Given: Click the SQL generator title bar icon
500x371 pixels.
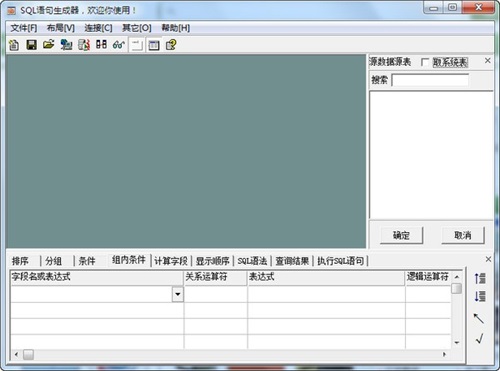Looking at the screenshot, I should pyautogui.click(x=12, y=11).
